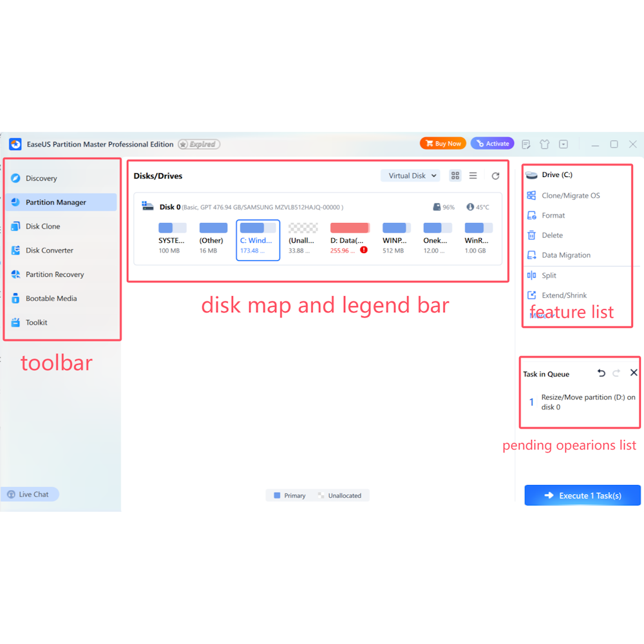Open Live Chat in the bottom corner

tap(29, 494)
